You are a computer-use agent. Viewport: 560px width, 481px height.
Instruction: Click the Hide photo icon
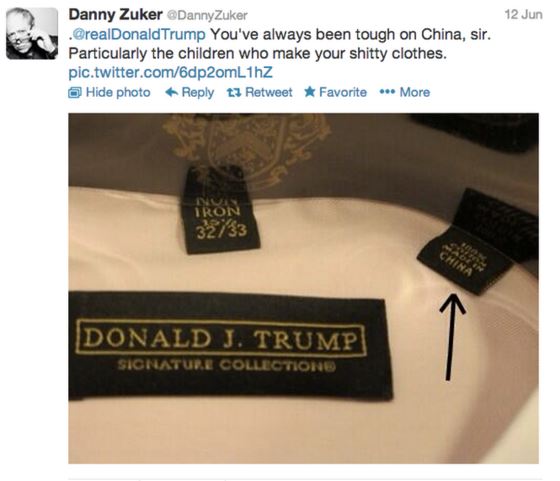coord(75,93)
